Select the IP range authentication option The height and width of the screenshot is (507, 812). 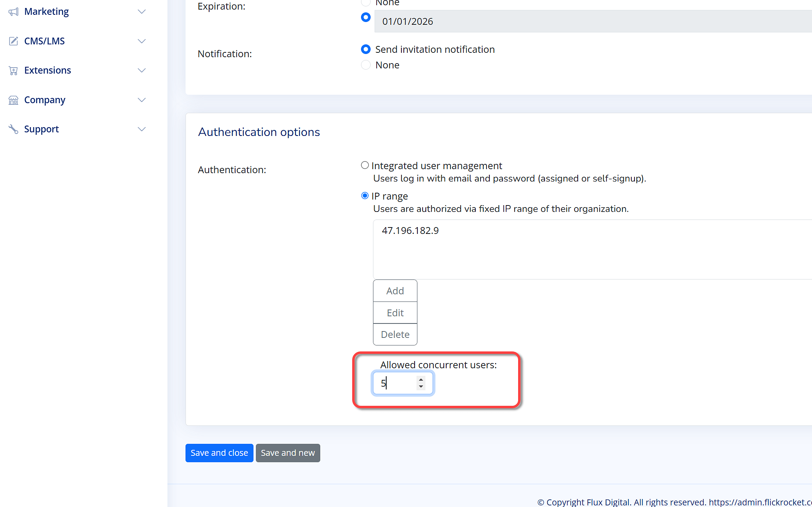coord(365,196)
